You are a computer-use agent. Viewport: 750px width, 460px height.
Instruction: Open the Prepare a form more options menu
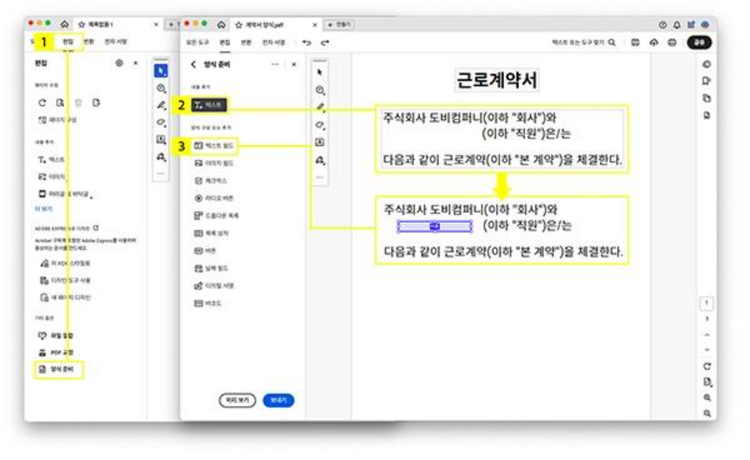point(275,64)
